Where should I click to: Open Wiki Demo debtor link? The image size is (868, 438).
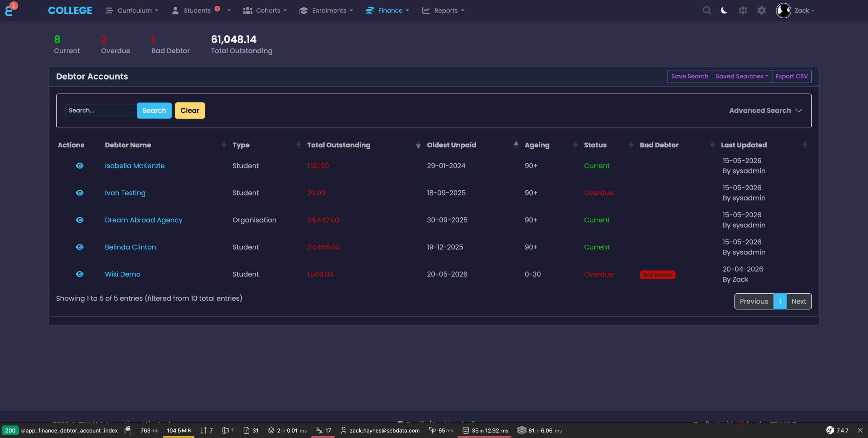(122, 274)
